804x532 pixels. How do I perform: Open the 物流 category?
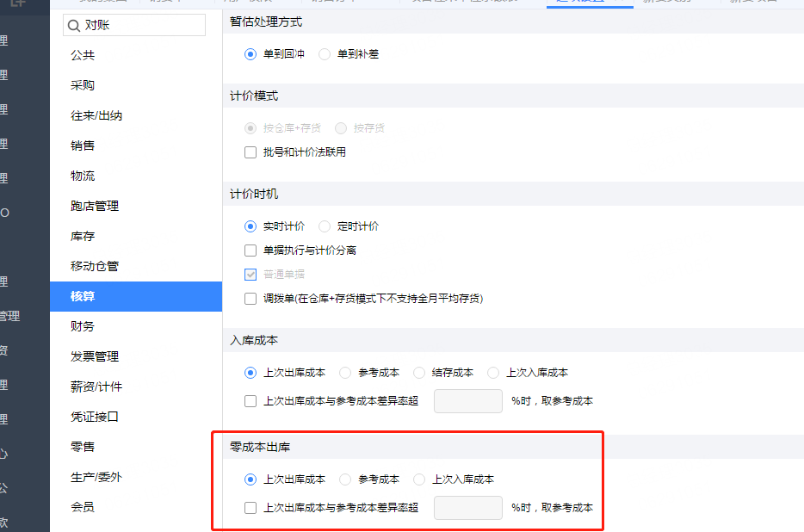pyautogui.click(x=136, y=176)
